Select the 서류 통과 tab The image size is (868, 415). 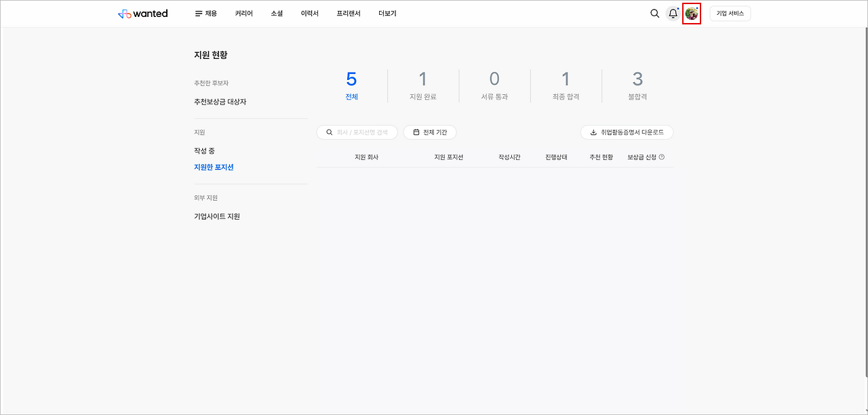click(494, 86)
